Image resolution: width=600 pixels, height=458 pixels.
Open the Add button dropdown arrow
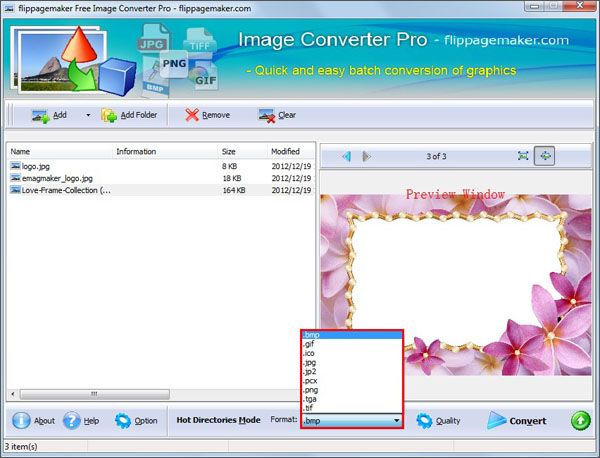tap(88, 115)
